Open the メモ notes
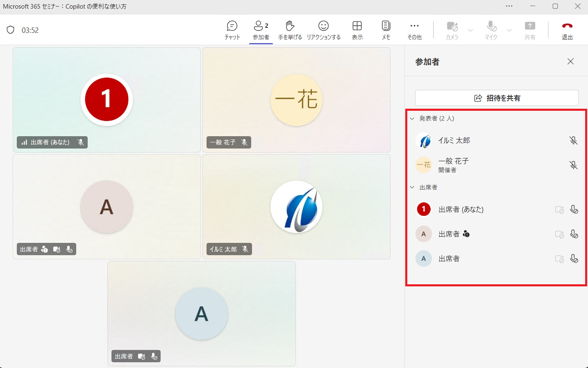 pyautogui.click(x=386, y=30)
